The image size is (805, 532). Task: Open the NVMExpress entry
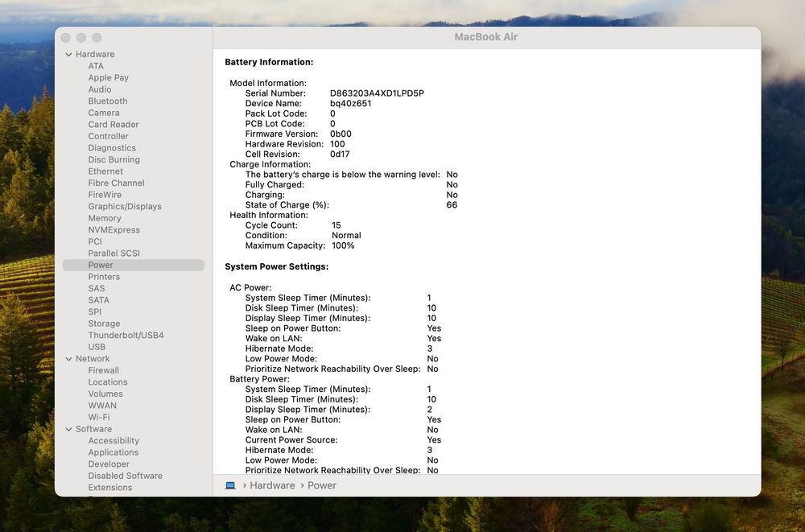(x=114, y=230)
